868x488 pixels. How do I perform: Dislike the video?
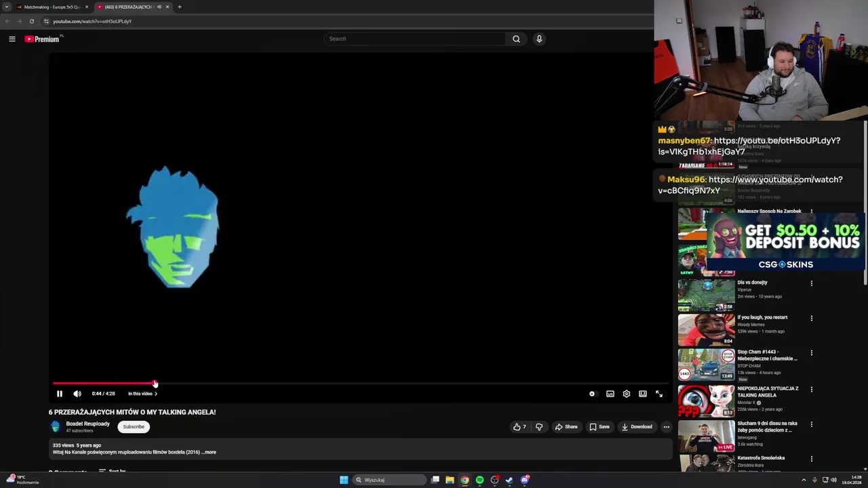539,427
